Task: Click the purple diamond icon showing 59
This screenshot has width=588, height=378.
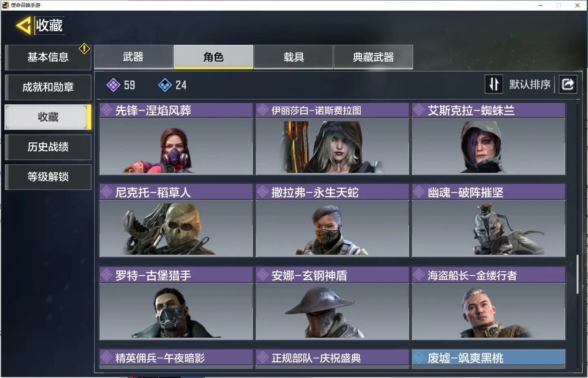Action: click(x=113, y=85)
